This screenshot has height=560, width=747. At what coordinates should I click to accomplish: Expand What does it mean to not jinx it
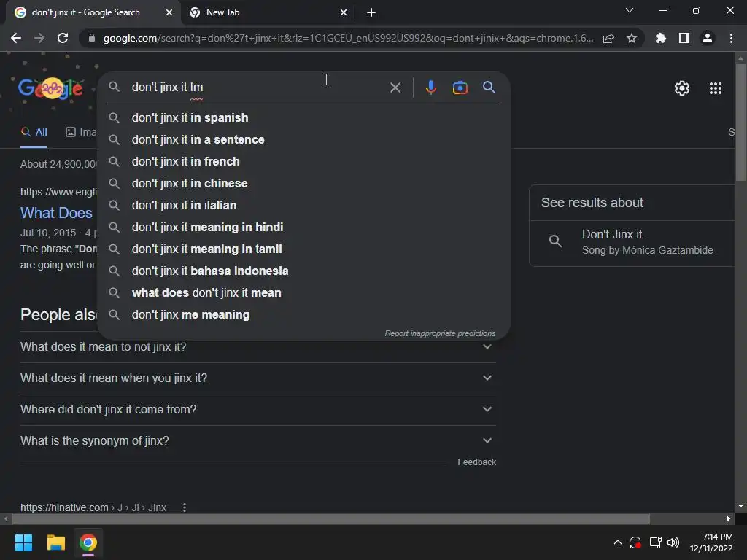pos(258,347)
